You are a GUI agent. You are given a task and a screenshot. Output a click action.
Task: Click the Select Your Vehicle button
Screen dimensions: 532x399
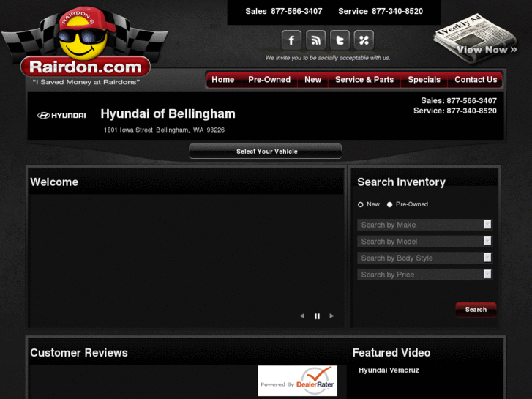point(266,152)
